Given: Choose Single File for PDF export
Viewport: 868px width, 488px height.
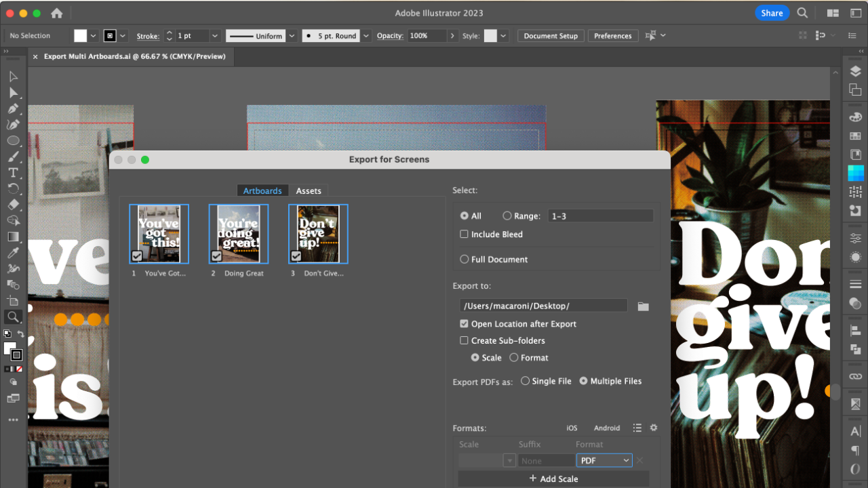Looking at the screenshot, I should click(526, 381).
